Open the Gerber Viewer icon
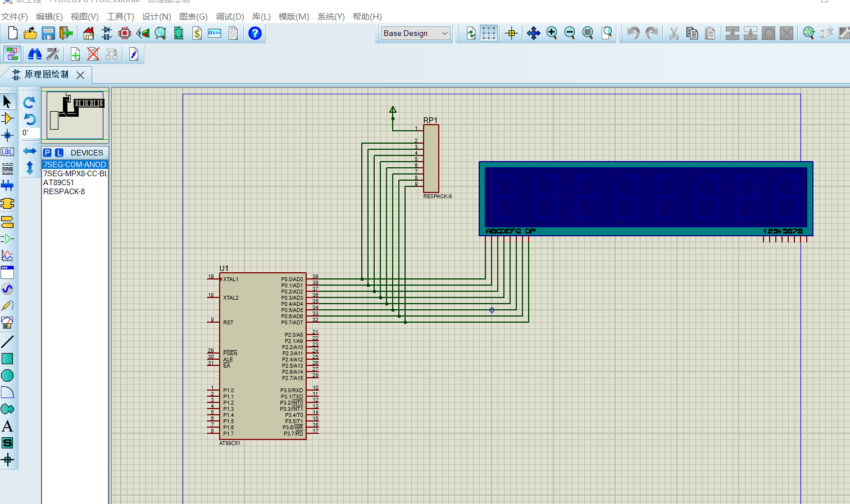The height and width of the screenshot is (504, 850). (x=161, y=33)
